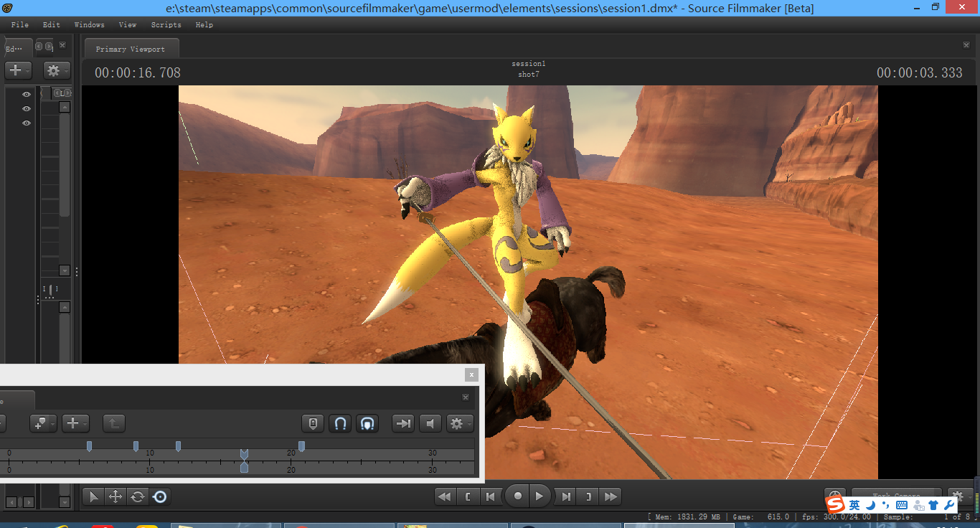Select the arrow selection manipulator tool
The height and width of the screenshot is (528, 980).
[93, 496]
